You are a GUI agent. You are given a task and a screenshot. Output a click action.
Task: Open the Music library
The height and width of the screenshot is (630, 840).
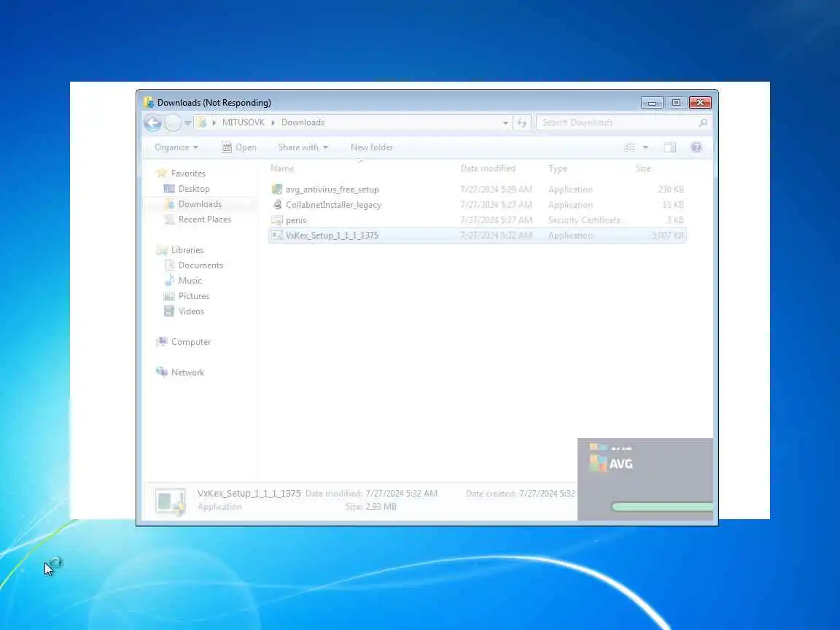point(190,281)
